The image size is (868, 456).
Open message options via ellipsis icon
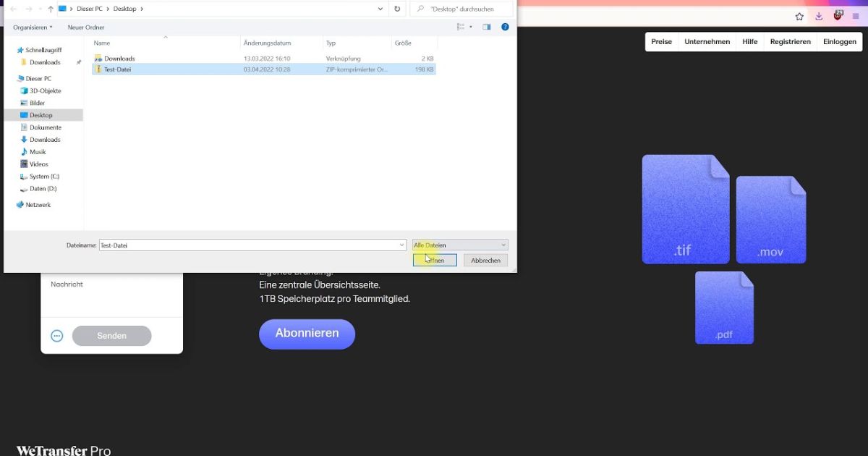[x=57, y=335]
